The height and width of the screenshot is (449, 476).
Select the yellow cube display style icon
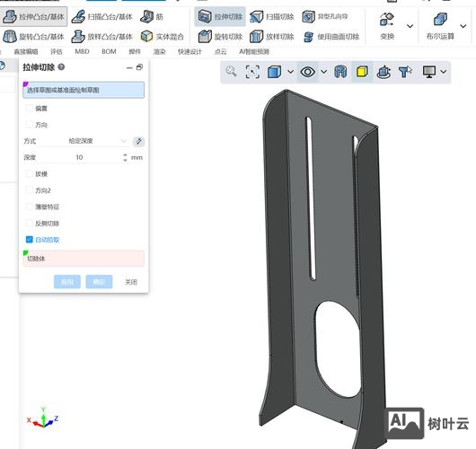pyautogui.click(x=362, y=72)
